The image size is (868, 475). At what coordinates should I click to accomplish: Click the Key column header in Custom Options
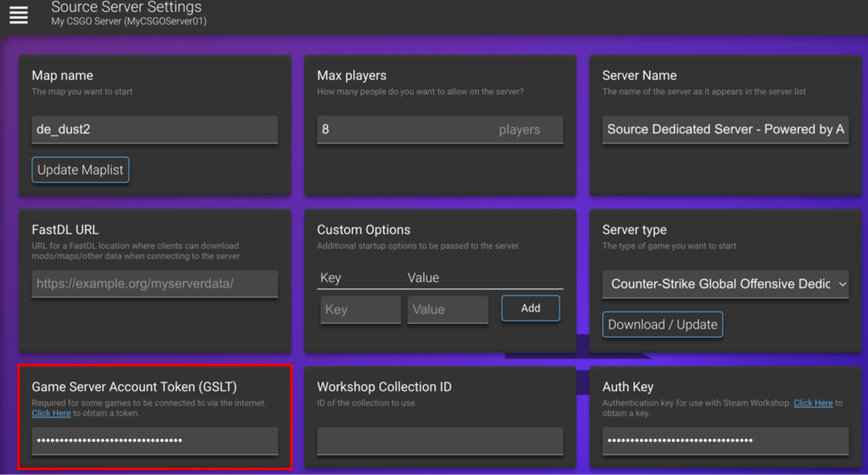pos(331,277)
